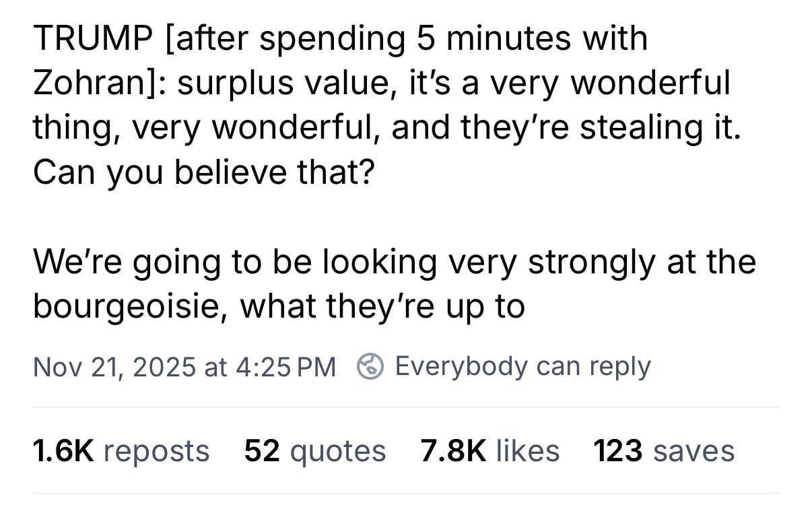Viewport: 812px width, 507px height.
Task: Click the "7.8K" like count number
Action: [x=452, y=450]
